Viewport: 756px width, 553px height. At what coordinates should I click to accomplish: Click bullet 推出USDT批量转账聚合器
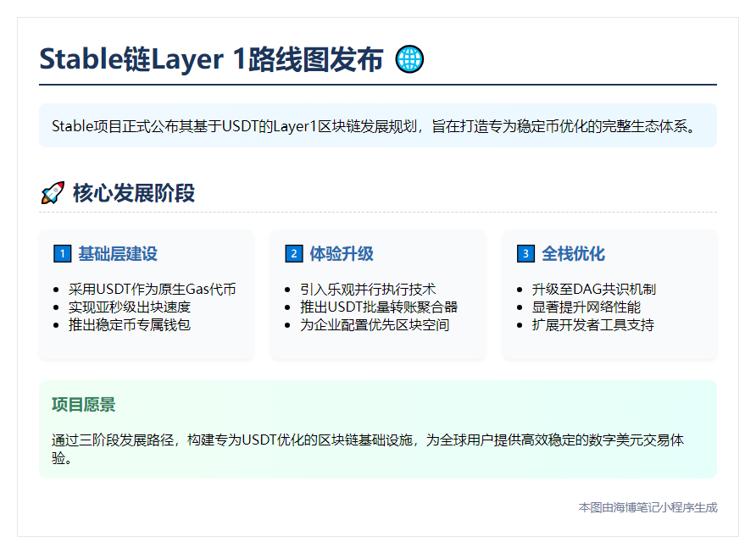point(379,307)
